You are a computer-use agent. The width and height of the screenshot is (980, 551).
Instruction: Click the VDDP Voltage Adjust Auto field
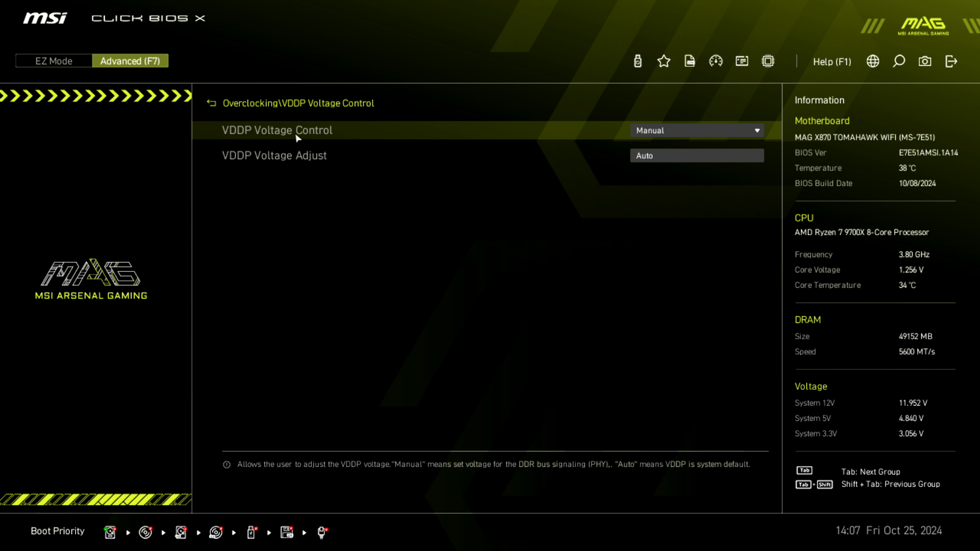tap(696, 156)
